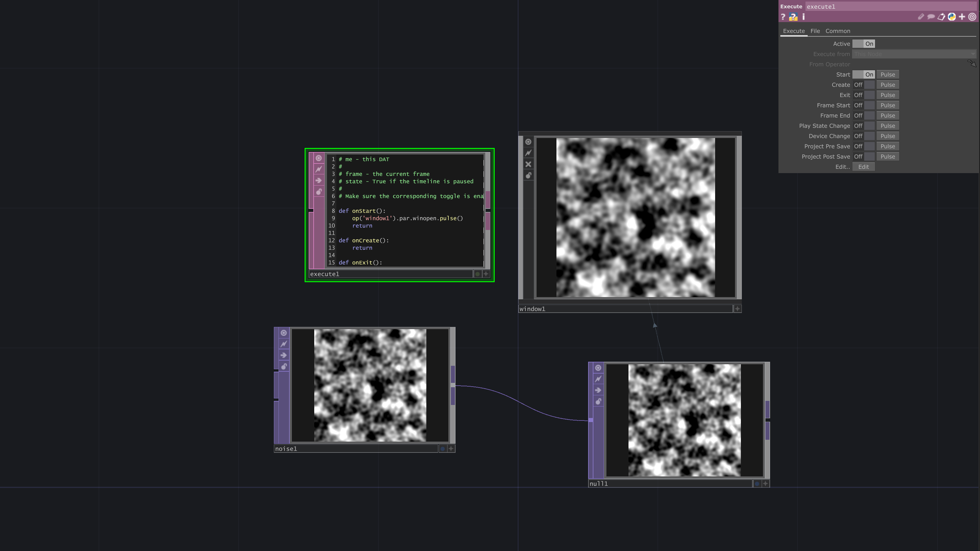Screen dimensions: 980x551
Task: Toggle clone immune flag on noise1 node
Action: 284,344
